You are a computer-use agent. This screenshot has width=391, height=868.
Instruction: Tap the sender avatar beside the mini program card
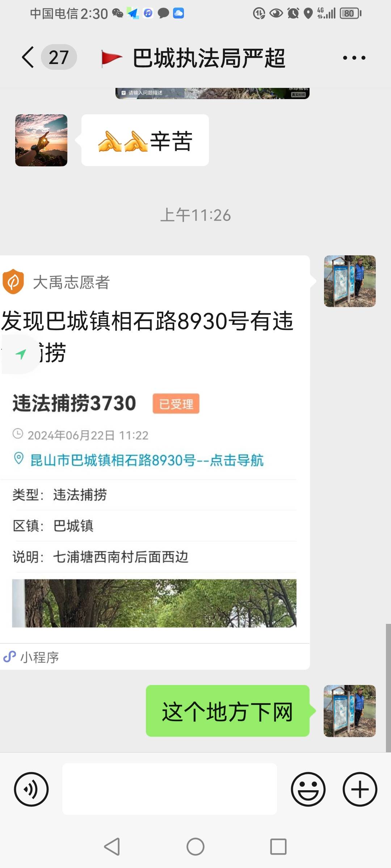coord(350,281)
